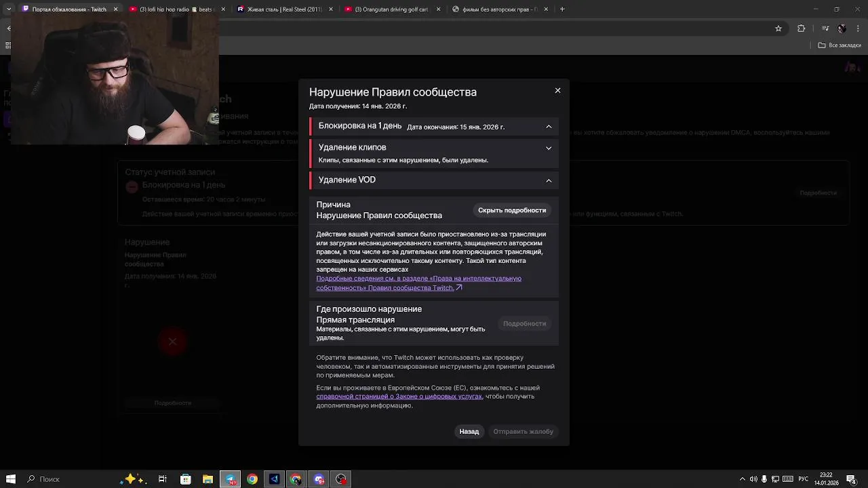This screenshot has width=868, height=488.
Task: Collapse the 'Блокировка на 1 день' section
Action: click(x=549, y=127)
